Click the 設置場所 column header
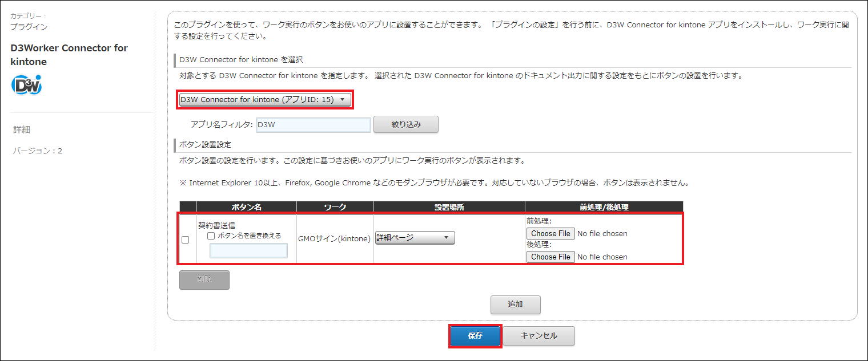The height and width of the screenshot is (361, 868). (x=449, y=207)
